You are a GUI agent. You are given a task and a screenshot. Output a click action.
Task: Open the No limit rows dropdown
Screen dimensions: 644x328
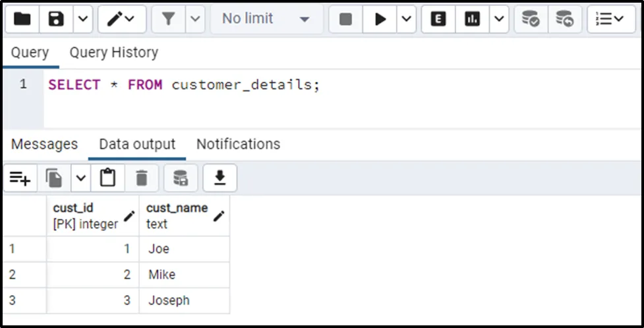tap(266, 19)
